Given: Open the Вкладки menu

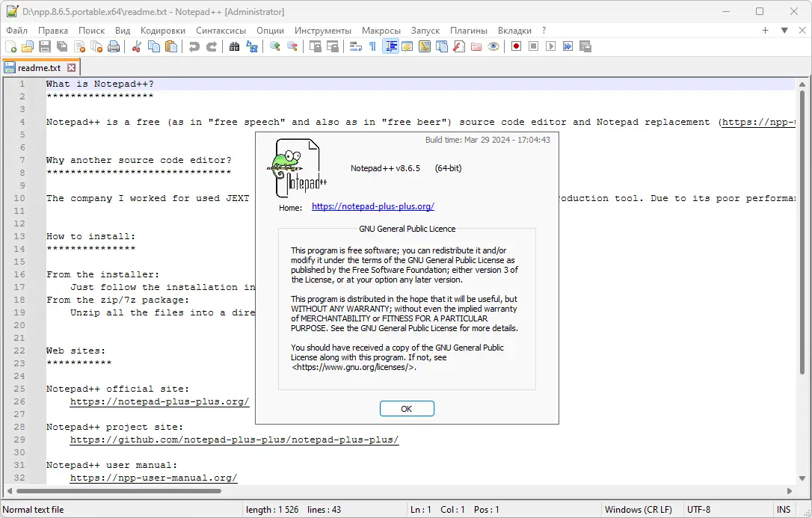Looking at the screenshot, I should point(514,31).
